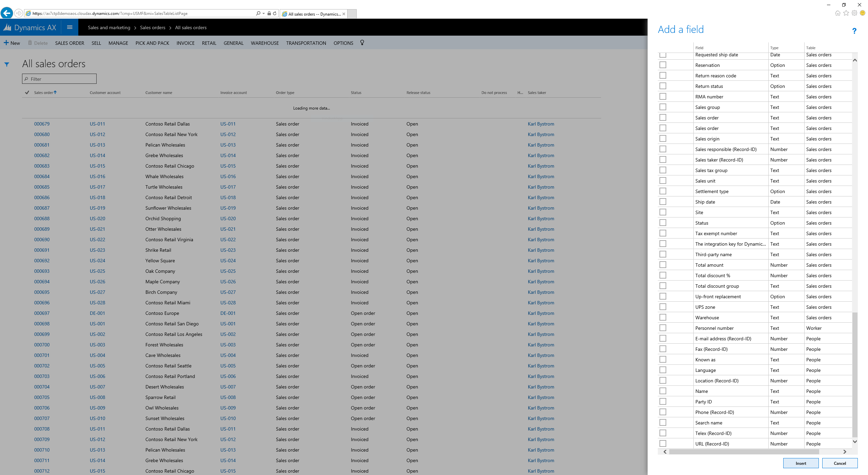Click the browser back arrow button
The width and height of the screenshot is (868, 475).
tap(7, 13)
